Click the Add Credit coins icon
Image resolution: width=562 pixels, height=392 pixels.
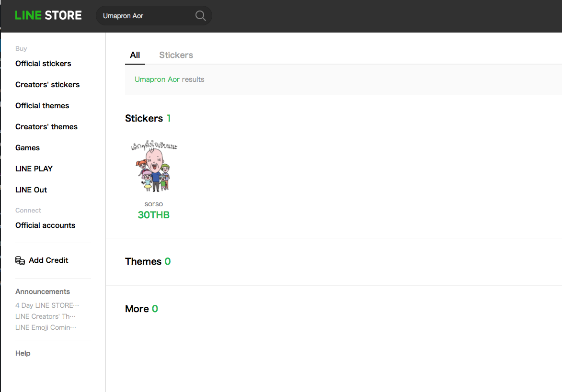[20, 260]
